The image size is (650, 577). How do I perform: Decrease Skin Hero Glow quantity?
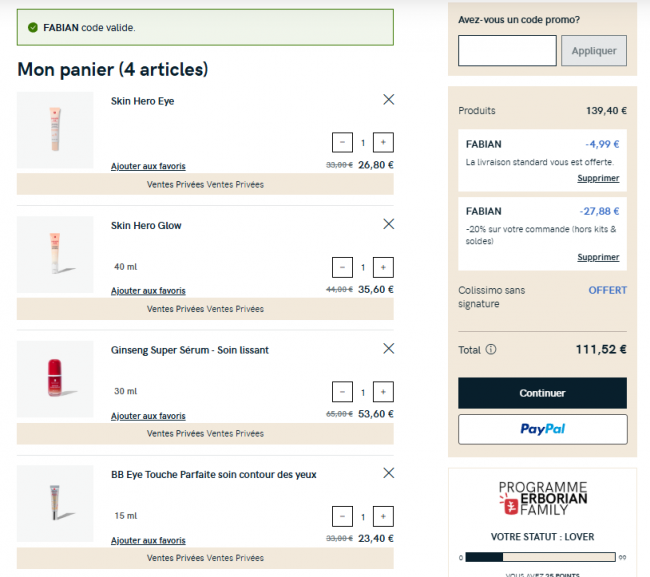click(x=342, y=267)
